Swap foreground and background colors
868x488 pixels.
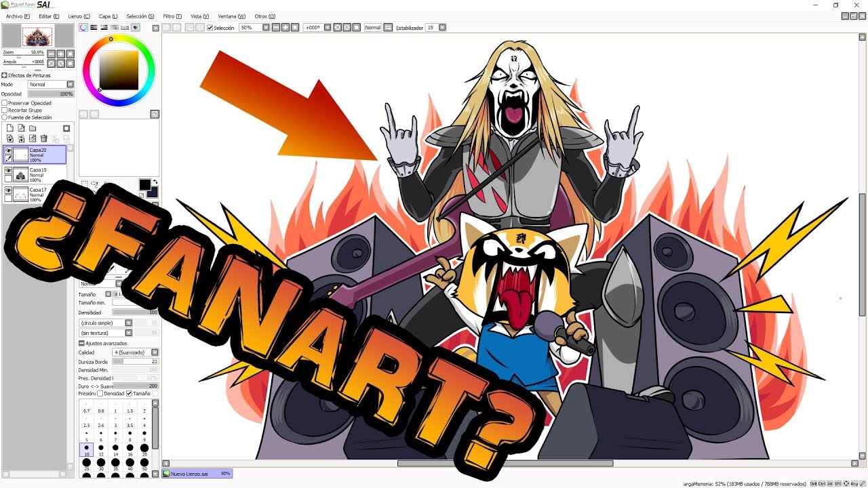[155, 182]
